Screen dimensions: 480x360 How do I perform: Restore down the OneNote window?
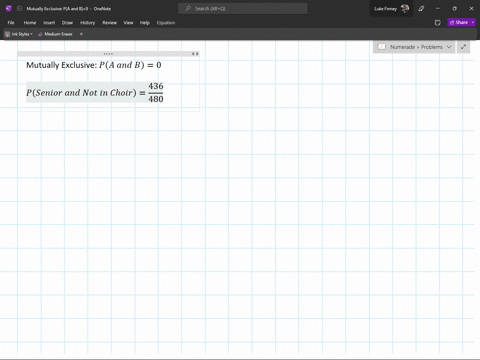pyautogui.click(x=454, y=8)
